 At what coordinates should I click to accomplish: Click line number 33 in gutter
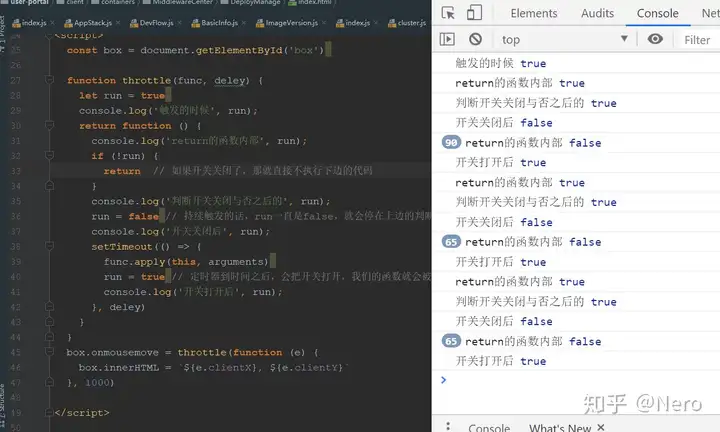coord(16,171)
